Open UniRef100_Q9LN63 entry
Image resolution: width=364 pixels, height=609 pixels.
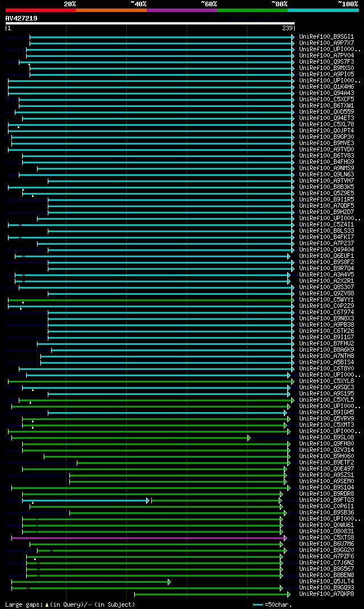pyautogui.click(x=326, y=174)
